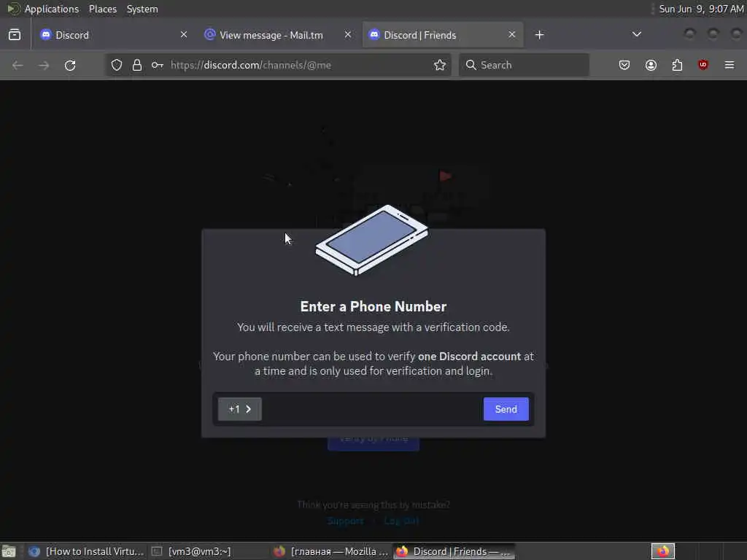The width and height of the screenshot is (747, 560).
Task: Close the Discord | Friends tab
Action: pyautogui.click(x=511, y=35)
